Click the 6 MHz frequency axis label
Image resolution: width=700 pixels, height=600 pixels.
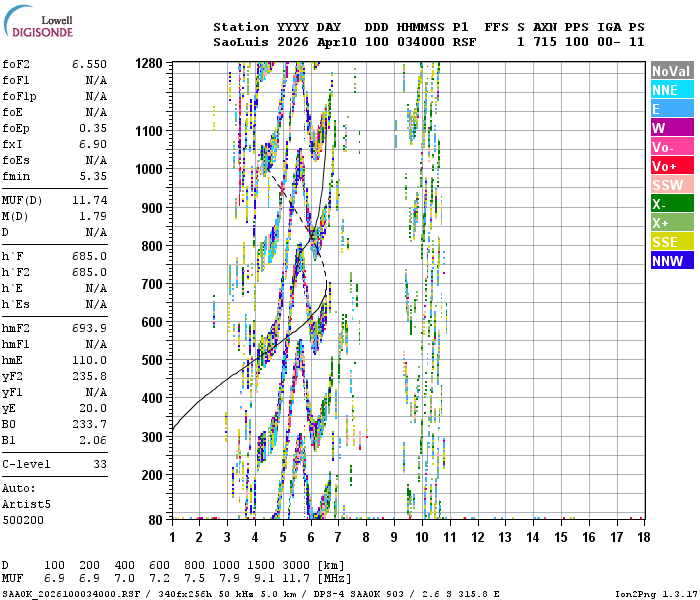(x=311, y=537)
